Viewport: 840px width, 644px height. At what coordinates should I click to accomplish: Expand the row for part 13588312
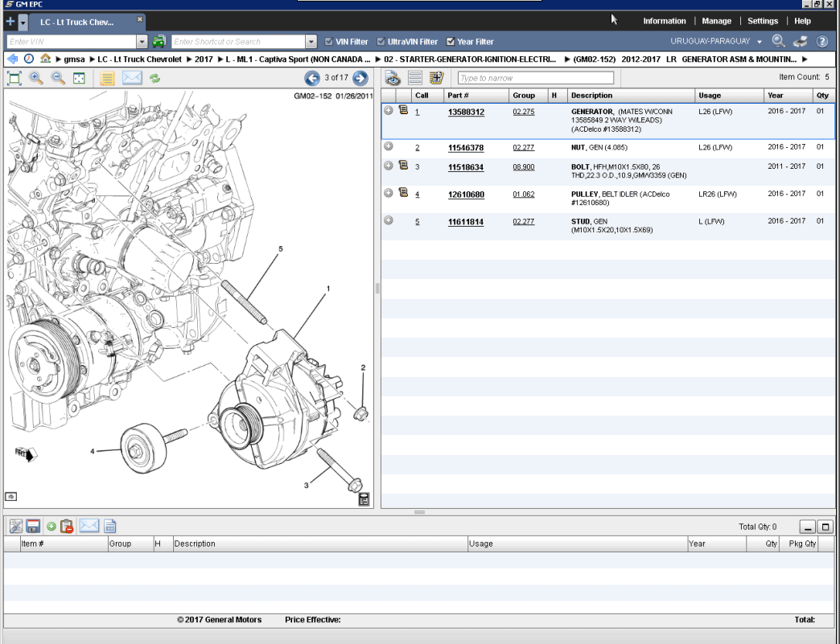pos(389,111)
